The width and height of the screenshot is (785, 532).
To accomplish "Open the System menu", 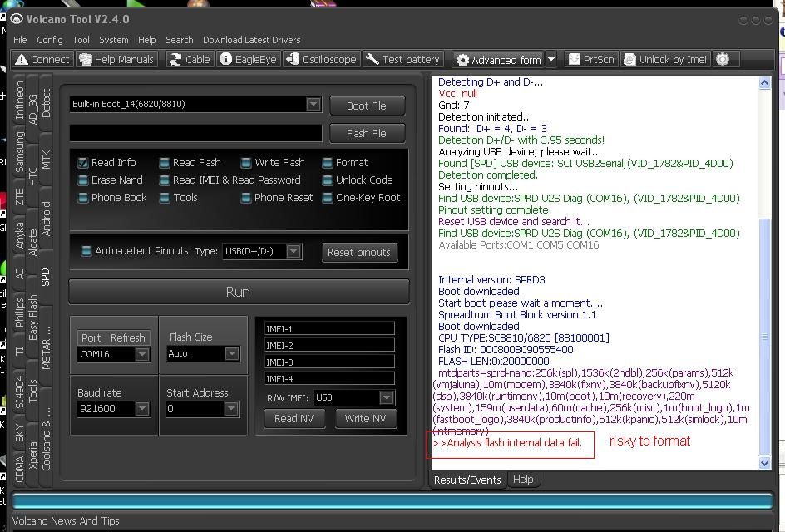I will (x=114, y=40).
